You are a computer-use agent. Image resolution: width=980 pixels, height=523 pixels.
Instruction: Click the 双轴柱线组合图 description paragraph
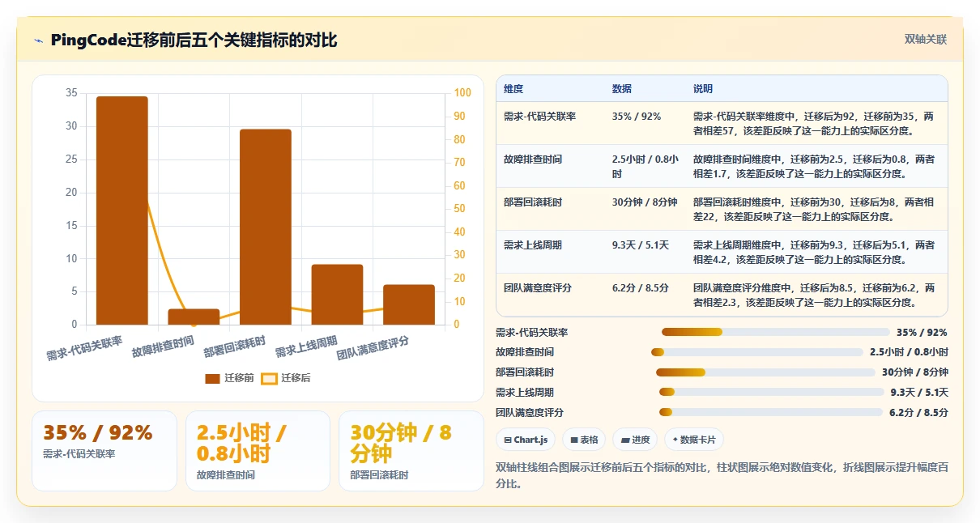pos(722,475)
